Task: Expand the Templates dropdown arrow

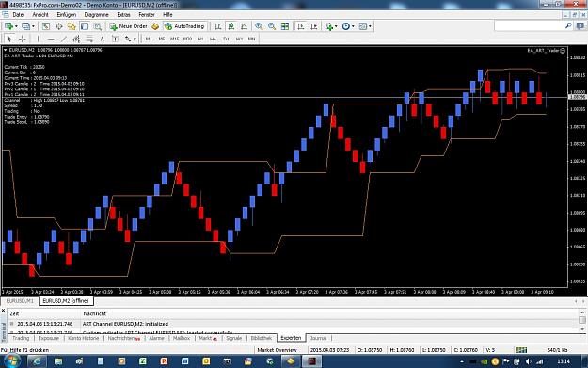Action: pyautogui.click(x=370, y=26)
